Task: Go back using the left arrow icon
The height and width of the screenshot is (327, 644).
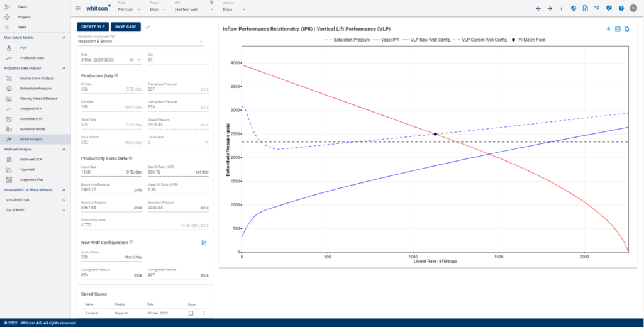Action: [x=538, y=8]
